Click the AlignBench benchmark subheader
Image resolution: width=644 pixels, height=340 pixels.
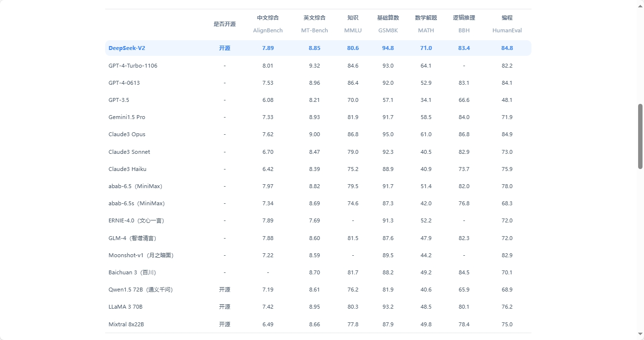tap(268, 30)
